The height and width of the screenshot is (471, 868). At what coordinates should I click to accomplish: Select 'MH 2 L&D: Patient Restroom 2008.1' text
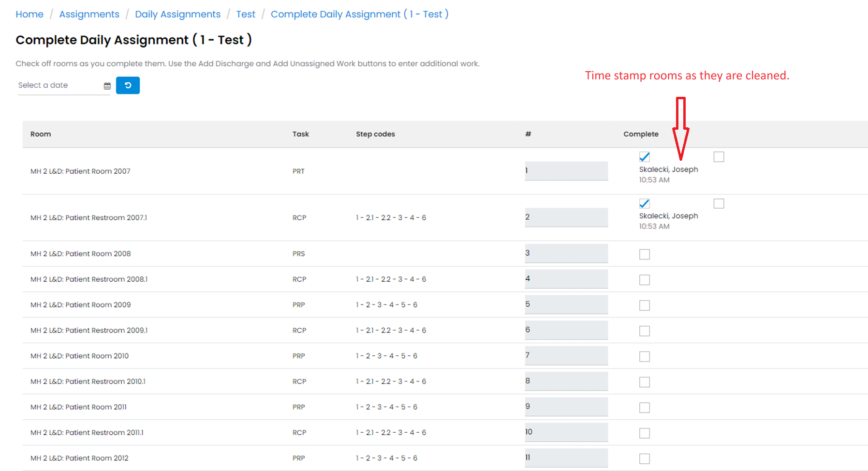(x=89, y=279)
